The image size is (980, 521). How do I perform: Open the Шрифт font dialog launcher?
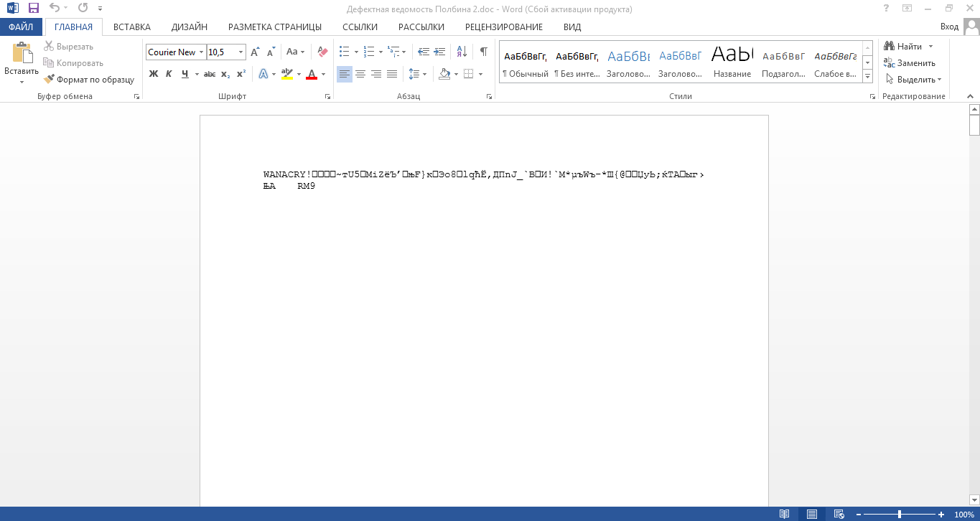328,96
